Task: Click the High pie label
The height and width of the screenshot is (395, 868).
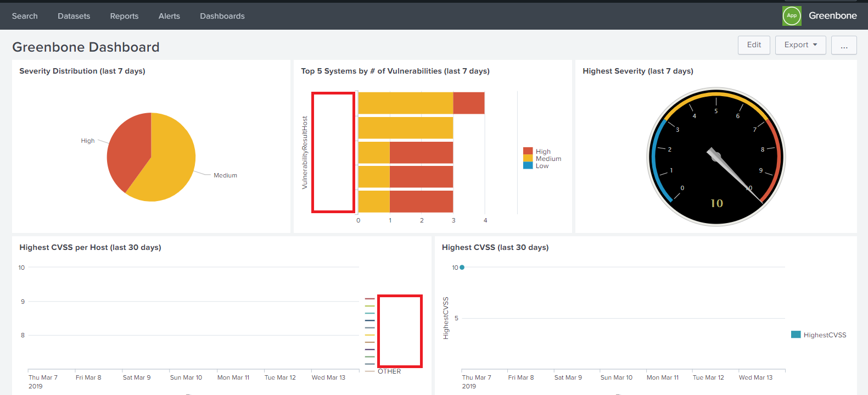Action: tap(88, 141)
